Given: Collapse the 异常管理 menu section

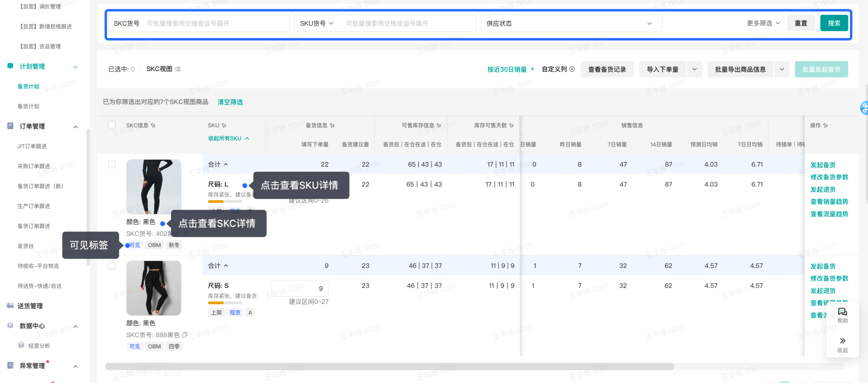Looking at the screenshot, I should pos(75,366).
